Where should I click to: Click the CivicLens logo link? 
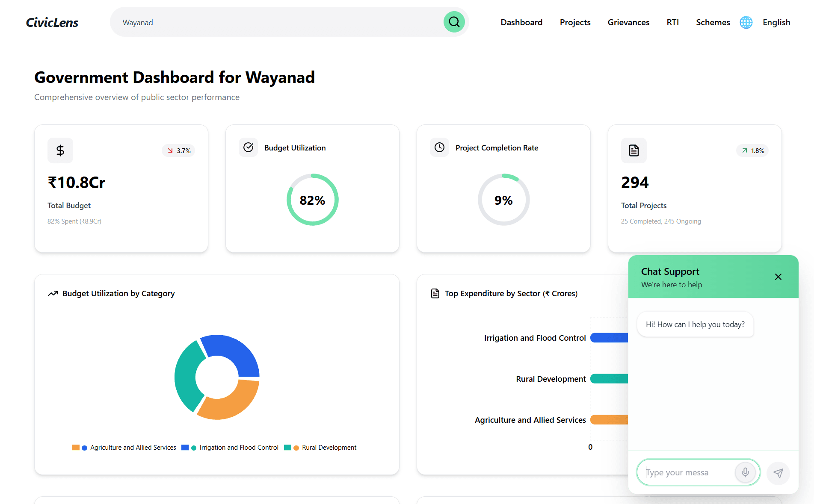52,22
